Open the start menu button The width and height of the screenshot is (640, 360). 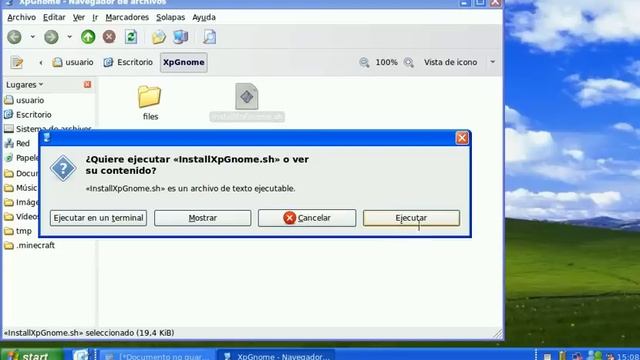pos(32,355)
